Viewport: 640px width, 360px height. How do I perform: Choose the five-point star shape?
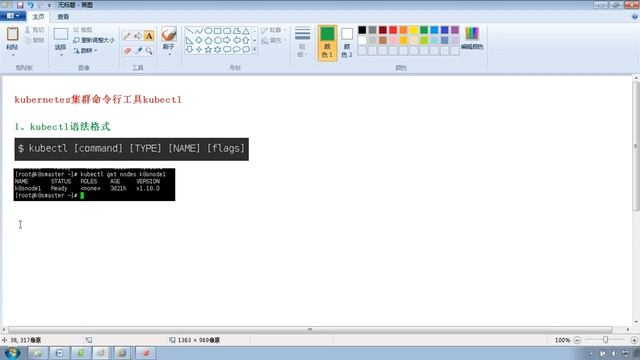coord(208,50)
